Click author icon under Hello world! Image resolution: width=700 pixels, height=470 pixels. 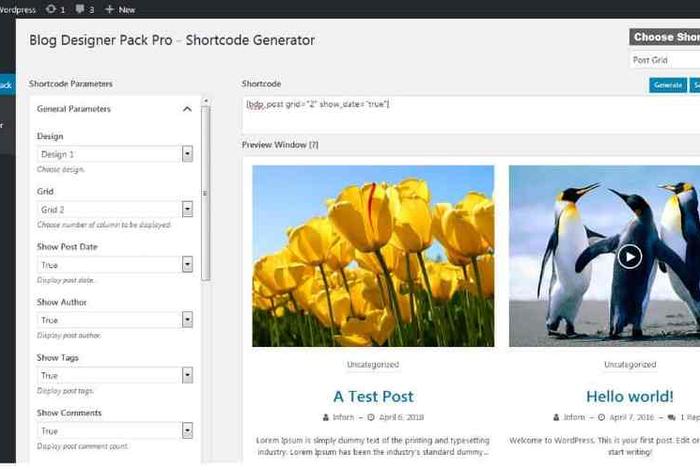(x=556, y=418)
